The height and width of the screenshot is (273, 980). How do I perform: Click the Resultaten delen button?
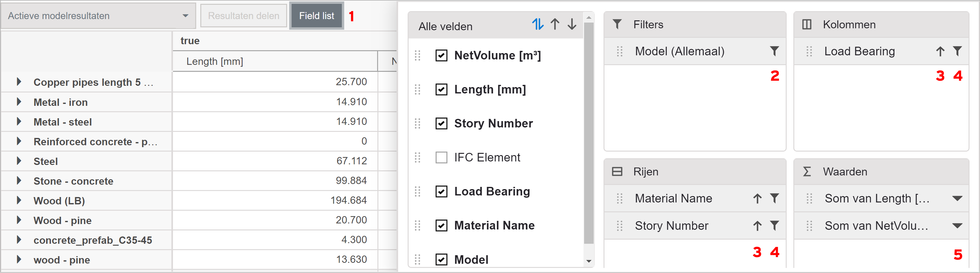pyautogui.click(x=244, y=16)
